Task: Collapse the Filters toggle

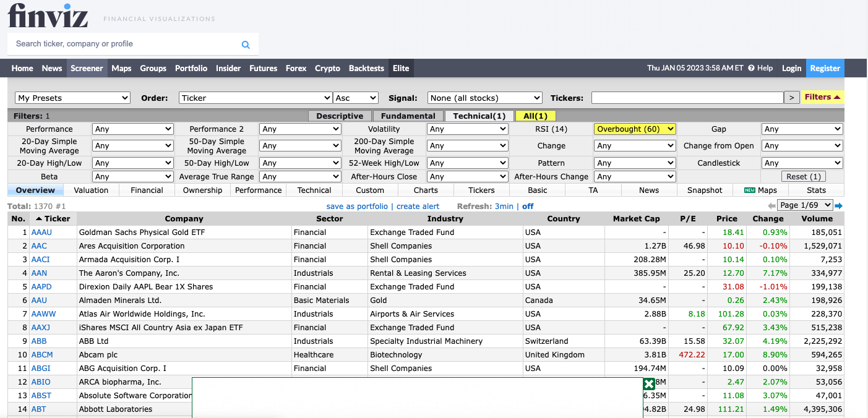Action: tap(822, 97)
